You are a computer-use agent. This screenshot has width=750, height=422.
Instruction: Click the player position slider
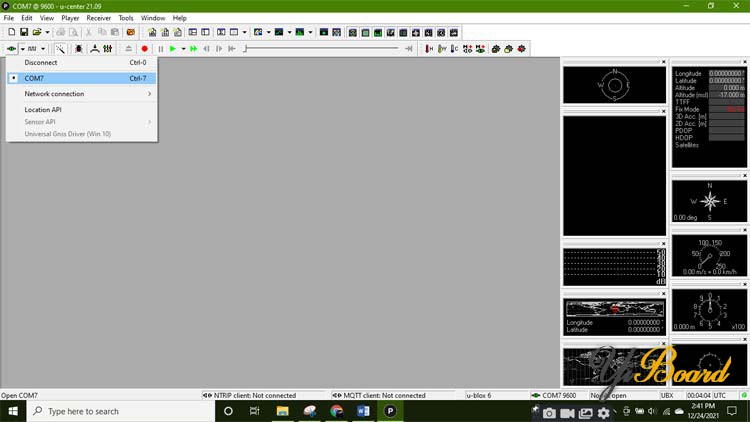tap(321, 48)
